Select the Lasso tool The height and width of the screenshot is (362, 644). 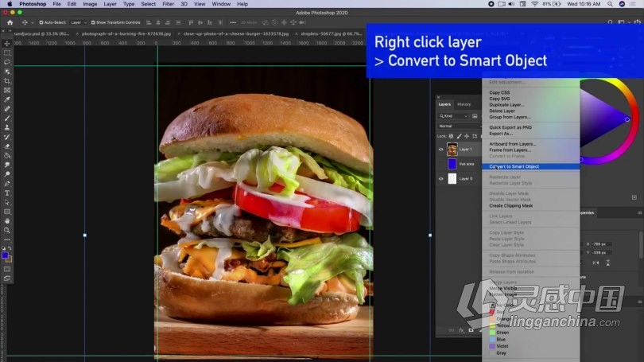[x=7, y=62]
